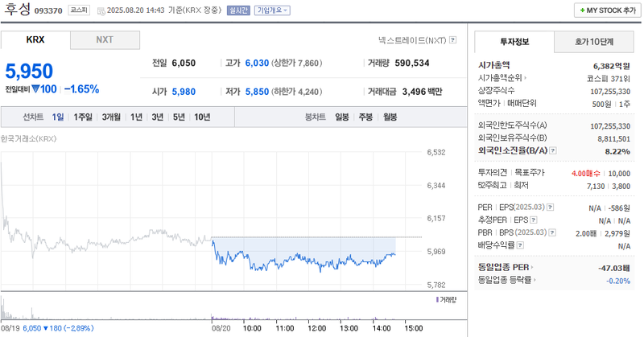
Task: Click help icon next to 추정PER EPS
Action: (534, 220)
